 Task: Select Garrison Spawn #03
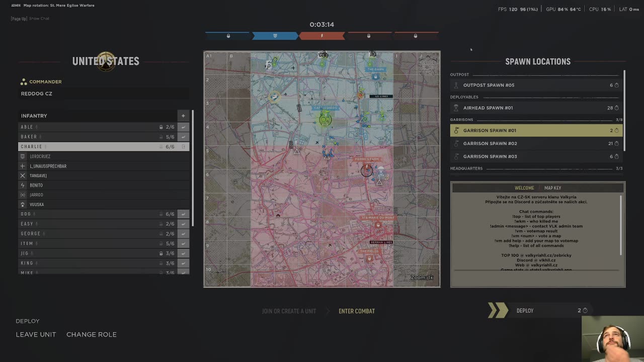pos(536,156)
